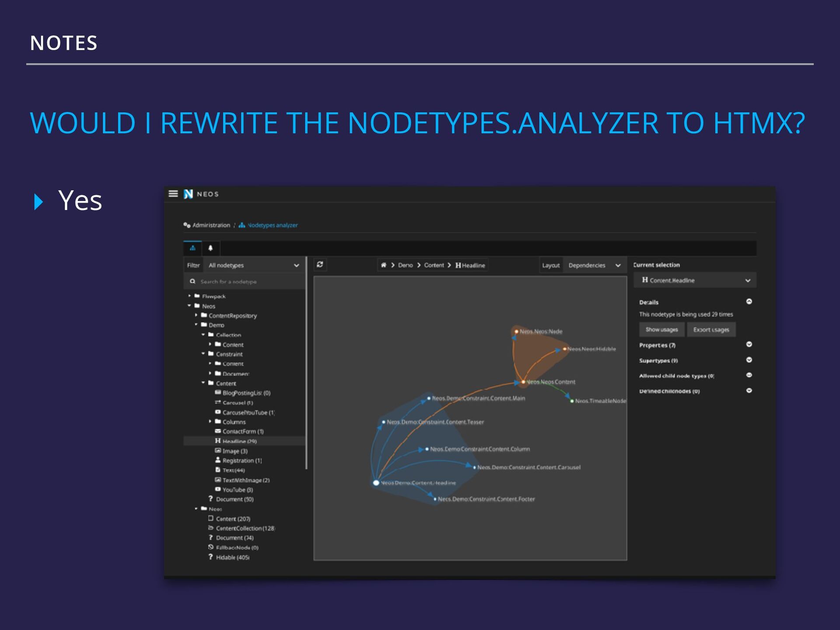Expand Allowed child node types section
Viewport: 840px width, 630px height.
(x=749, y=375)
